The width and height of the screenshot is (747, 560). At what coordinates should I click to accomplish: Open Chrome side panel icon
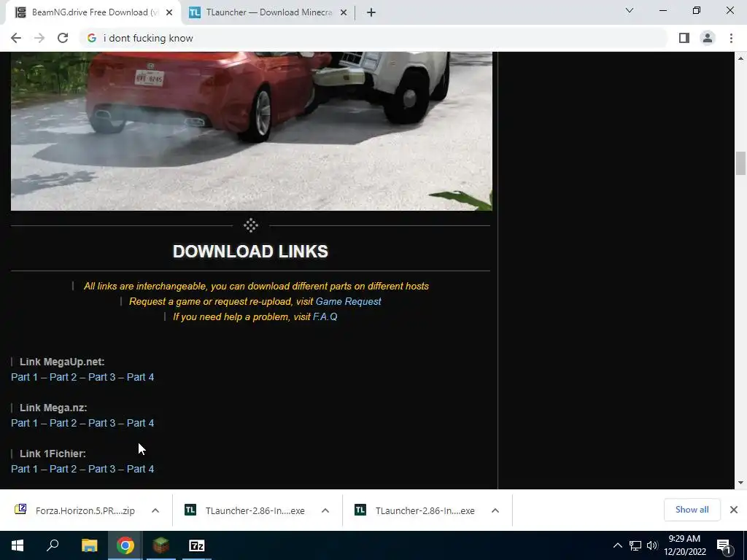click(x=684, y=38)
